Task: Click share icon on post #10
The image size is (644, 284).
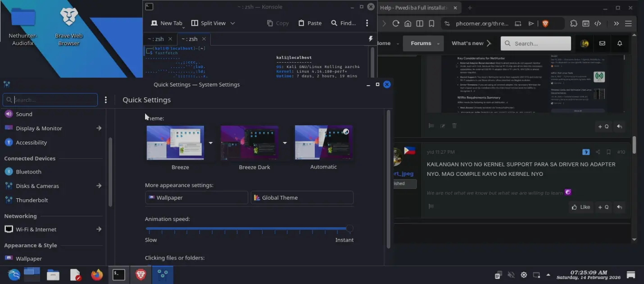Action: pyautogui.click(x=598, y=152)
